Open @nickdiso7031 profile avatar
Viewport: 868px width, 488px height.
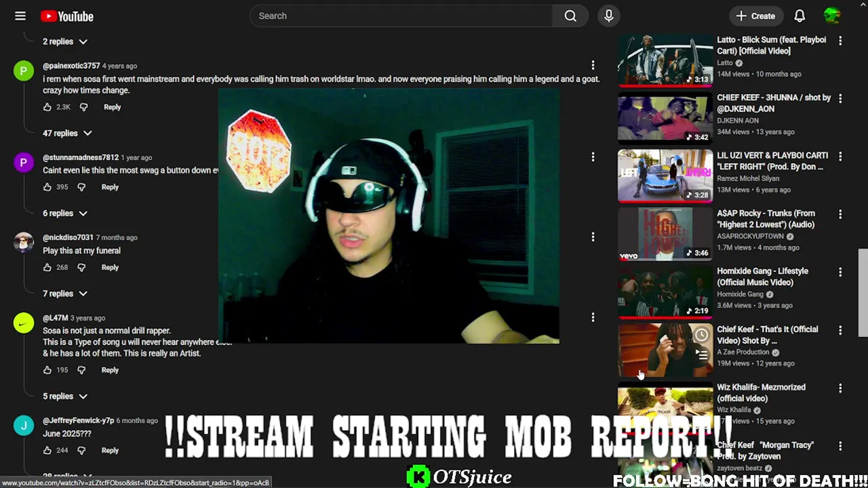pyautogui.click(x=24, y=243)
